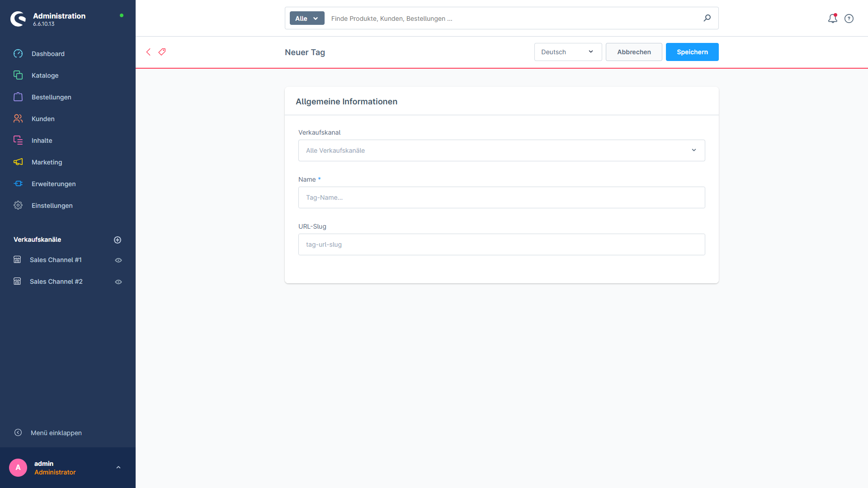Toggle visibility eye for Sales Channel #2
Viewport: 868px width, 488px height.
click(x=118, y=282)
